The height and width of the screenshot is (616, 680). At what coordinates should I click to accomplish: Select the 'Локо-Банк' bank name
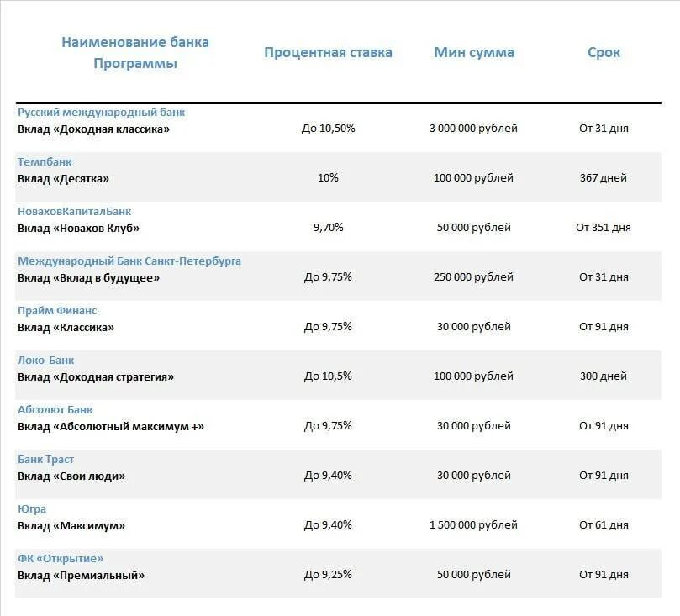coord(46,360)
